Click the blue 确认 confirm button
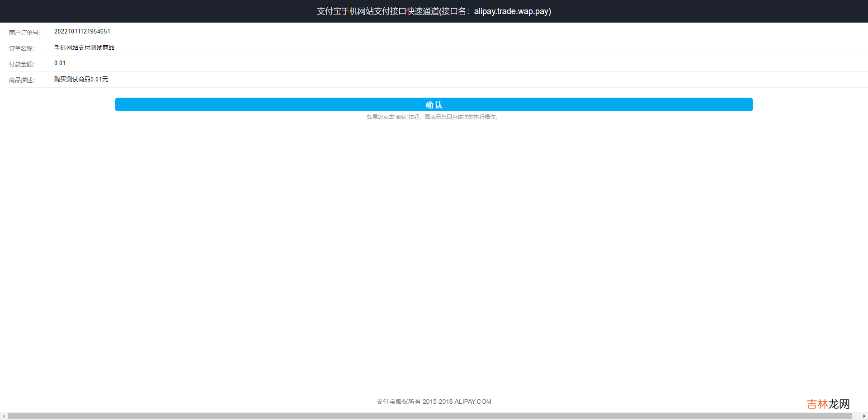 pyautogui.click(x=434, y=104)
